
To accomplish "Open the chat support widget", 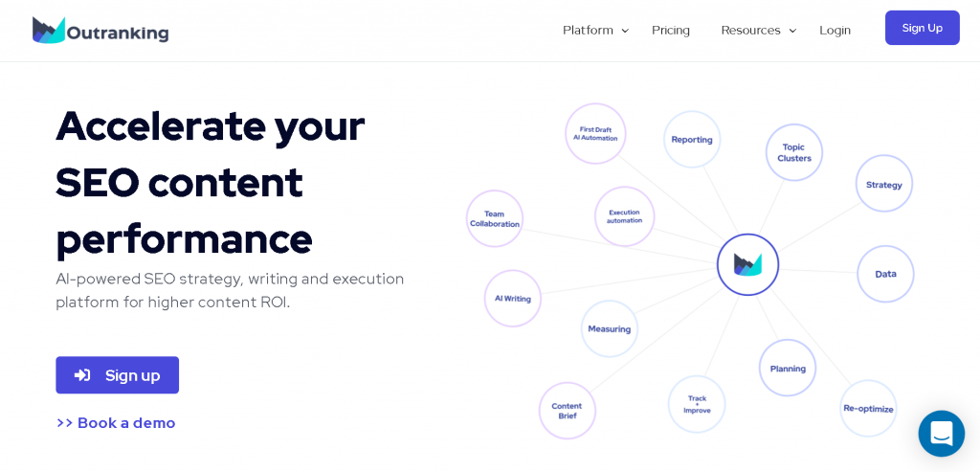I will coord(941,434).
